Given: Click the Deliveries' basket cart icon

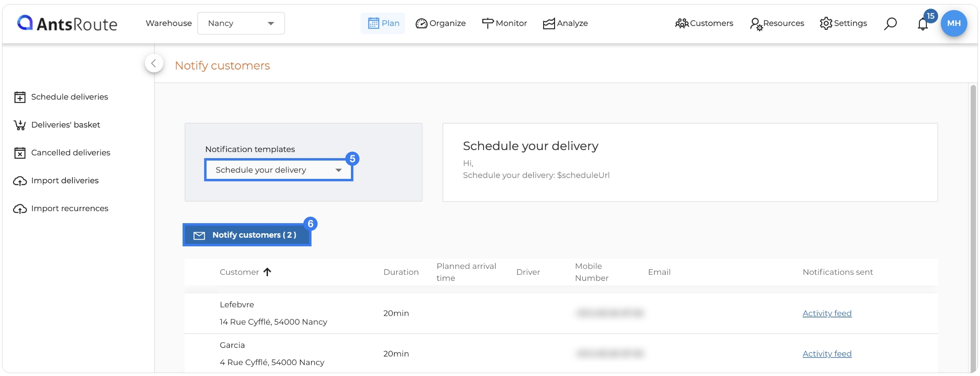Looking at the screenshot, I should [20, 125].
